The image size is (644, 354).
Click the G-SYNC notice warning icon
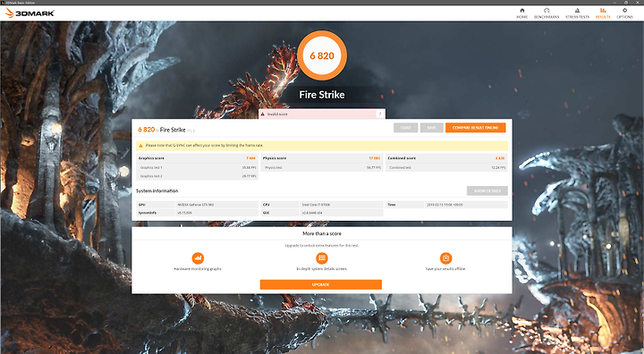point(141,146)
